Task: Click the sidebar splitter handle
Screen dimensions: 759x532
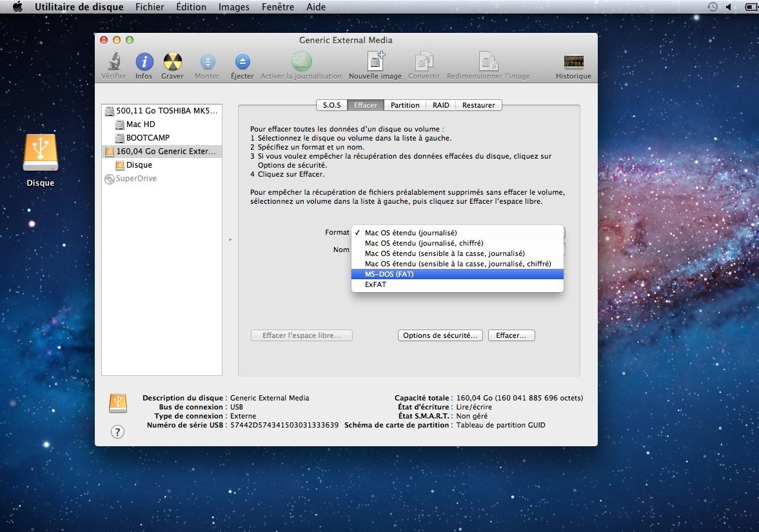Action: pyautogui.click(x=230, y=240)
